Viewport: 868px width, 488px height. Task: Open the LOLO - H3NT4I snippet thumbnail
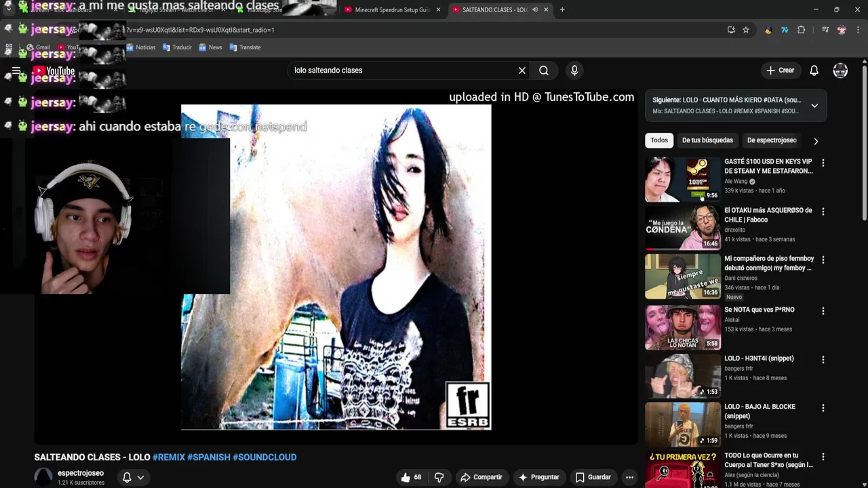[683, 376]
